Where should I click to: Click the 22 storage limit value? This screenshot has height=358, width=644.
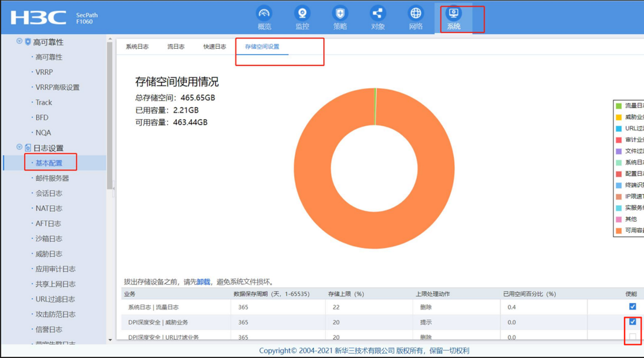336,307
